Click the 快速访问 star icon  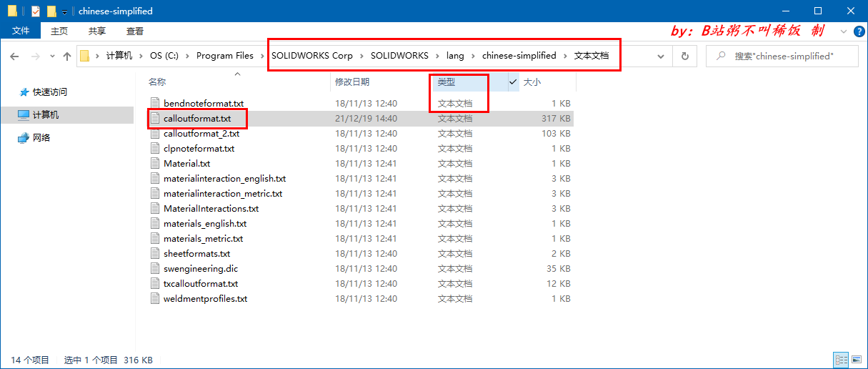(24, 92)
